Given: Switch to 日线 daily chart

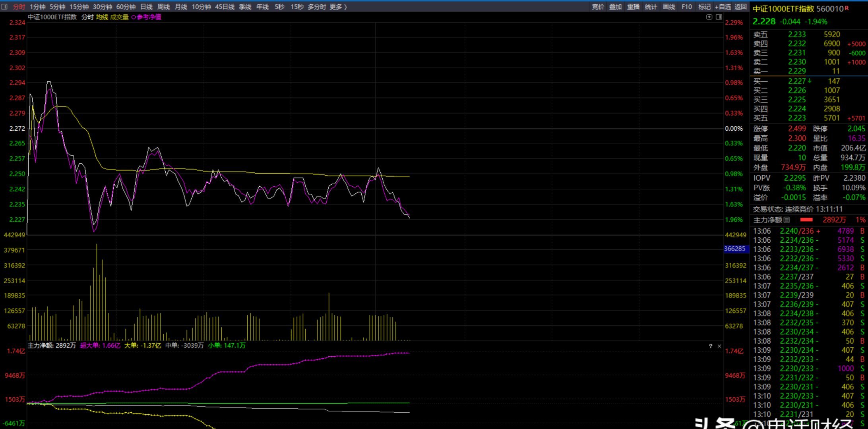Looking at the screenshot, I should [147, 7].
